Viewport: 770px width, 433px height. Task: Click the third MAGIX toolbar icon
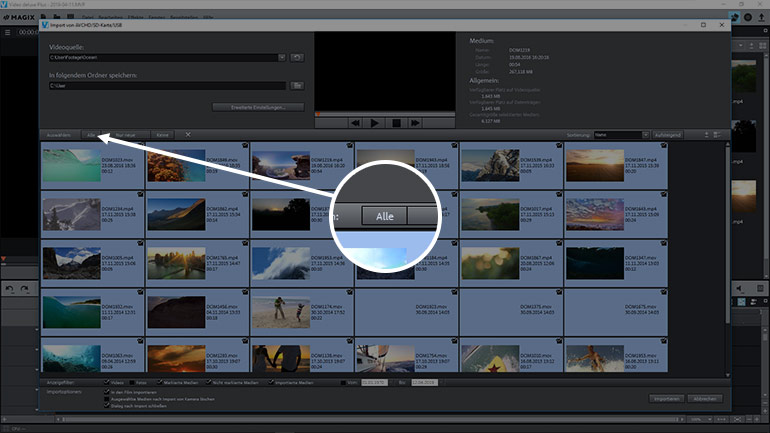pos(71,17)
